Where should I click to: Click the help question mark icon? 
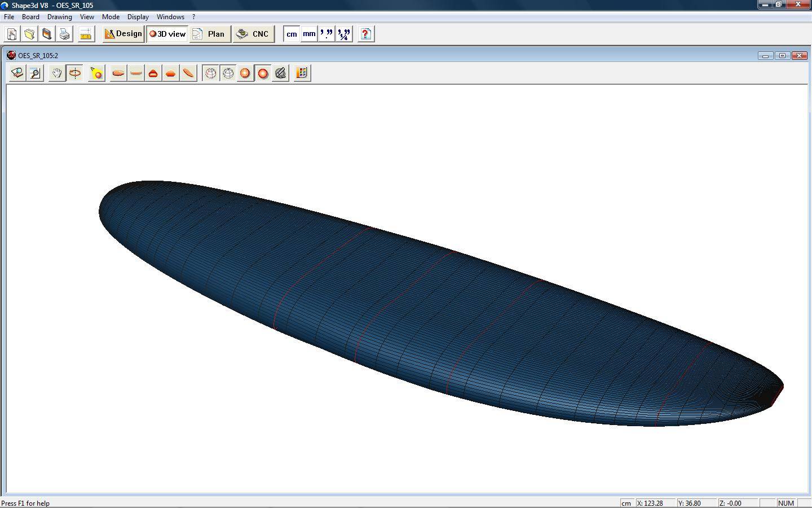[x=365, y=34]
